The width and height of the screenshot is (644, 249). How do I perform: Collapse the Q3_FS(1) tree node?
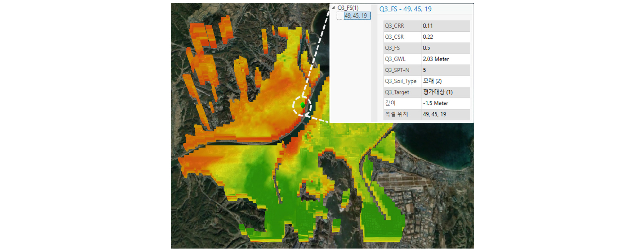333,8
